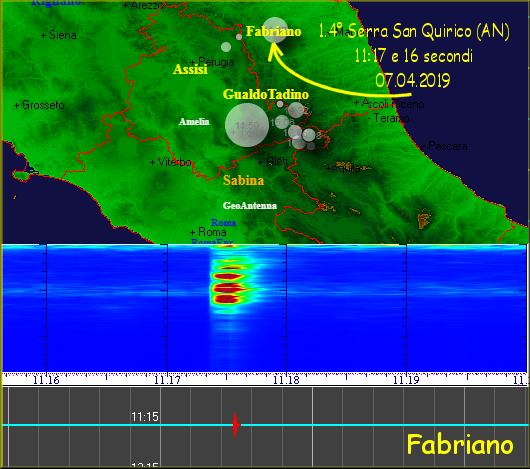Click the Viterbo city marker
The width and height of the screenshot is (530, 469).
click(171, 162)
